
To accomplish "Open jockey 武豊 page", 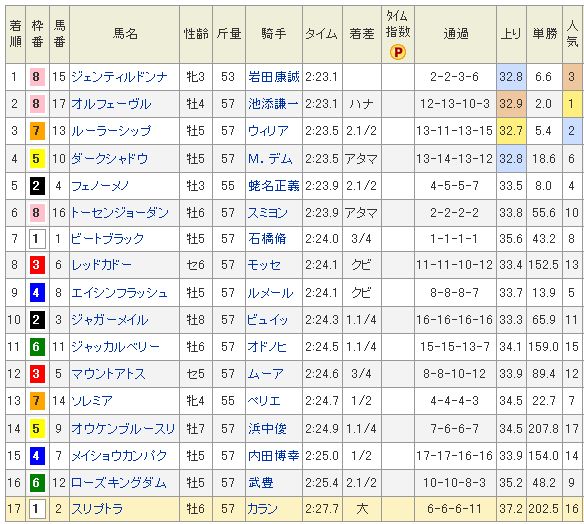I will [x=261, y=483].
